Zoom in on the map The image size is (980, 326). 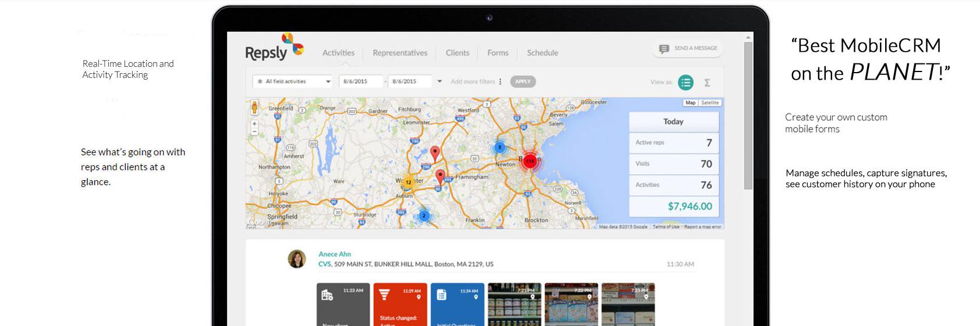(x=254, y=124)
